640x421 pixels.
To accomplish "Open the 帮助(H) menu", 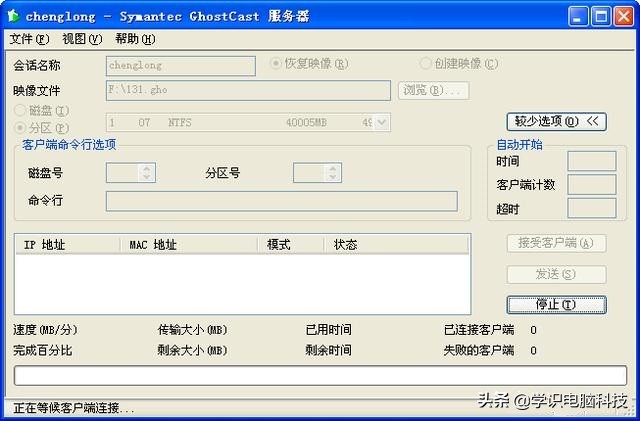I will (x=135, y=39).
